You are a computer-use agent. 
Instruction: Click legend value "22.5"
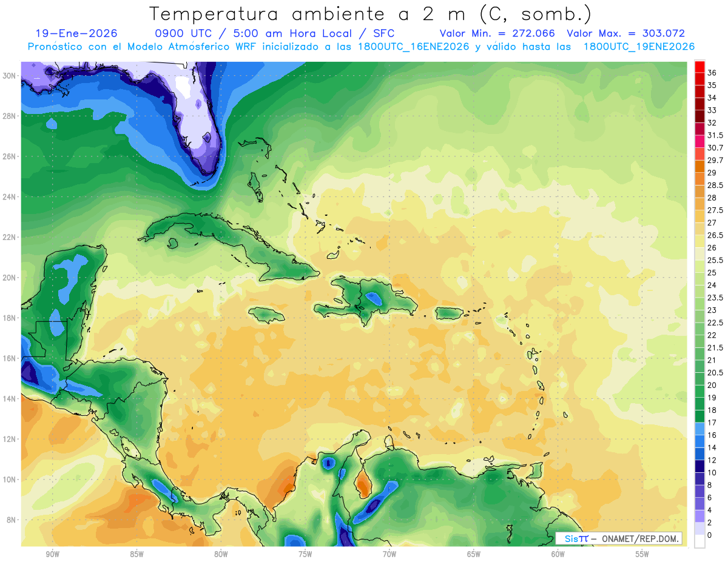pos(715,323)
